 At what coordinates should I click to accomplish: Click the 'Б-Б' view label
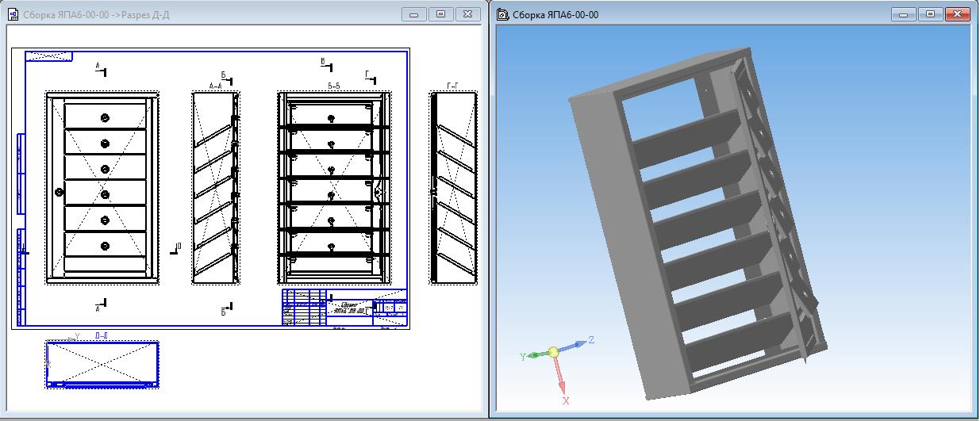coord(334,86)
